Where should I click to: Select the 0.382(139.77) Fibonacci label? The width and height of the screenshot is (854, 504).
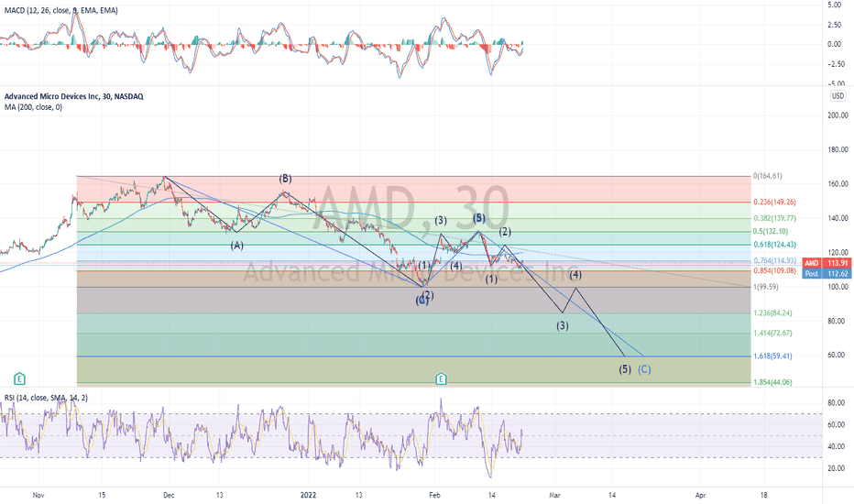(x=774, y=218)
